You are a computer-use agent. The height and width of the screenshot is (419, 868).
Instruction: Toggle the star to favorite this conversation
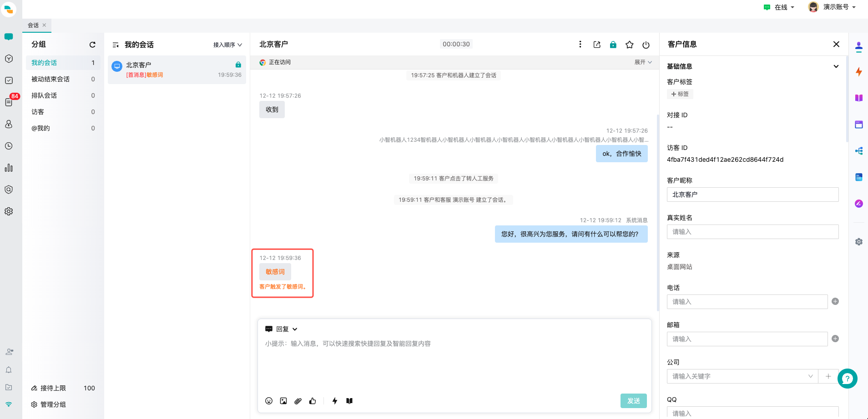click(629, 45)
